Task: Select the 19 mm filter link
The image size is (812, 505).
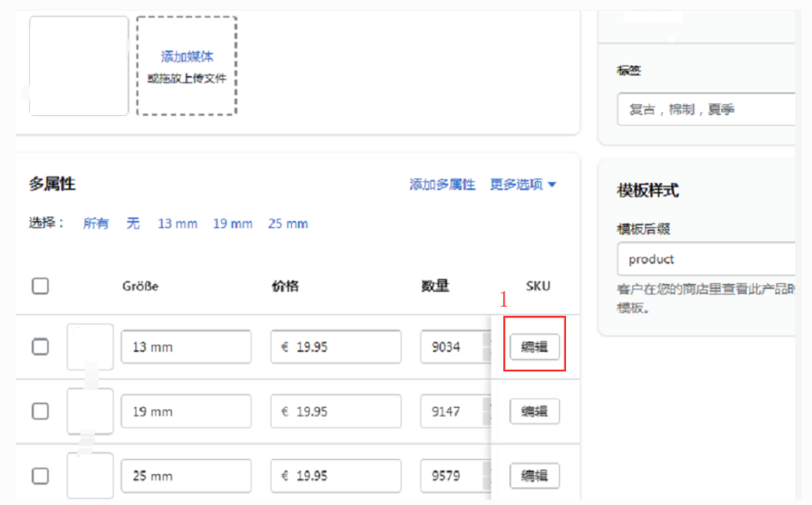Action: point(233,224)
